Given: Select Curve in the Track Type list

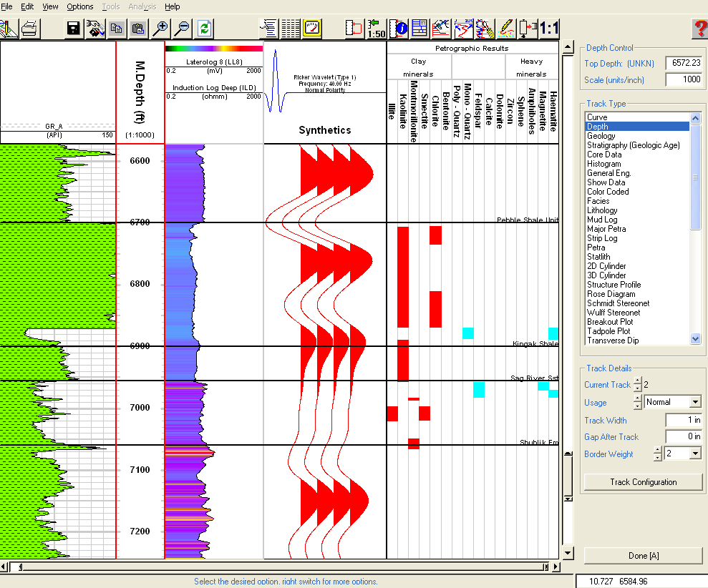Looking at the screenshot, I should pos(638,117).
